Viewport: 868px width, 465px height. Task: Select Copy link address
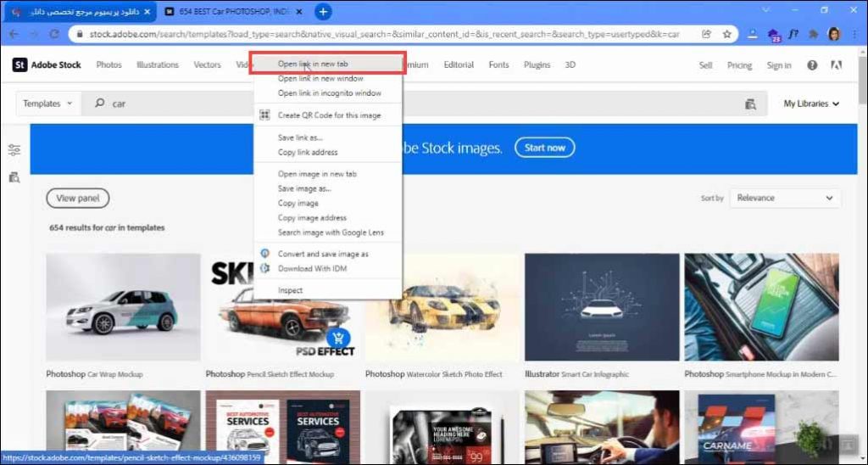click(x=328, y=152)
